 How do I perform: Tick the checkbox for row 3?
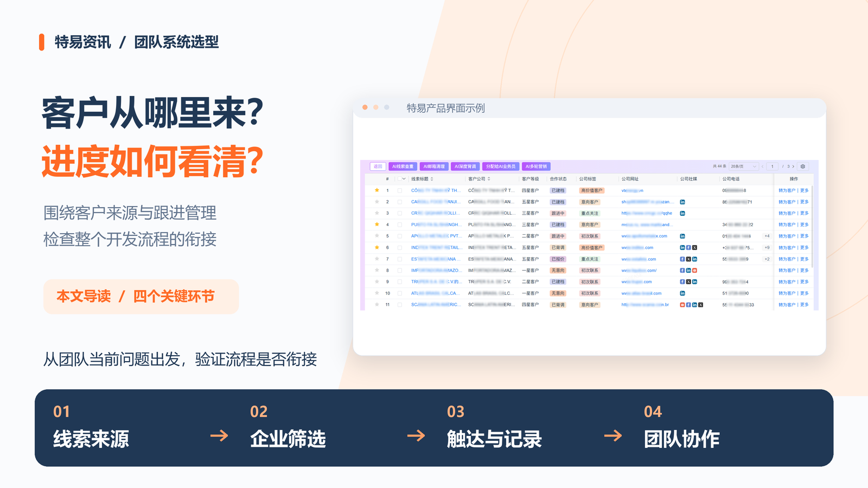(400, 213)
